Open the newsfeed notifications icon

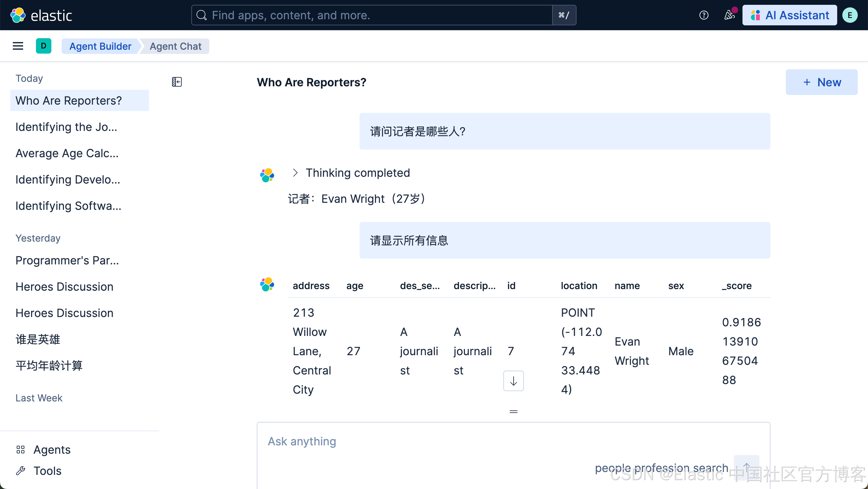tap(729, 15)
